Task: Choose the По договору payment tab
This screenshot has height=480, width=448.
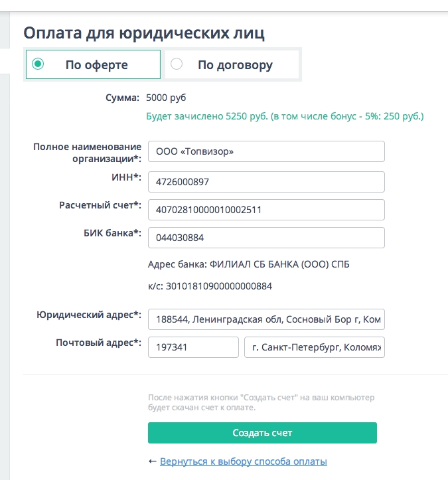Action: click(x=232, y=64)
